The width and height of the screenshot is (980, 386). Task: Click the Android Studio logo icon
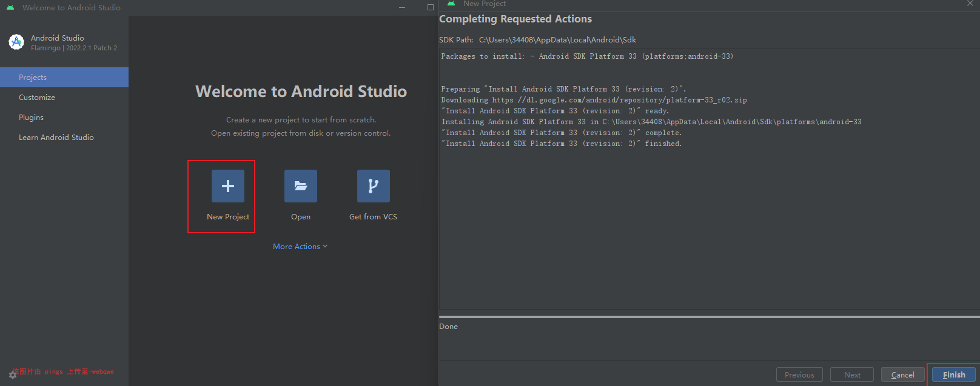[x=16, y=42]
